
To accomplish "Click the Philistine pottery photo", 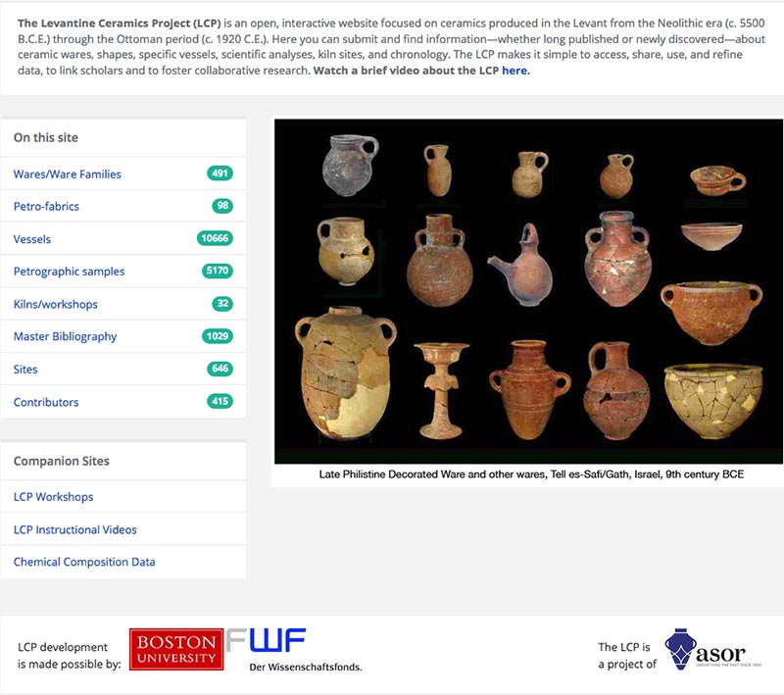I will point(528,291).
